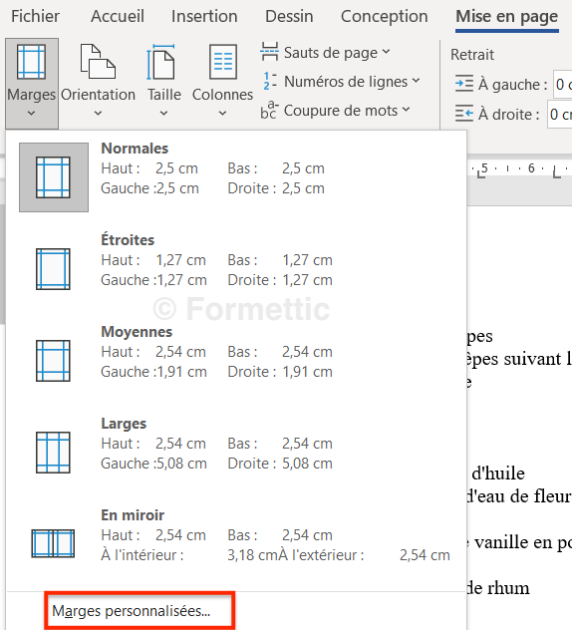The height and width of the screenshot is (630, 572).
Task: Go to the Accueil tab
Action: pos(117,16)
